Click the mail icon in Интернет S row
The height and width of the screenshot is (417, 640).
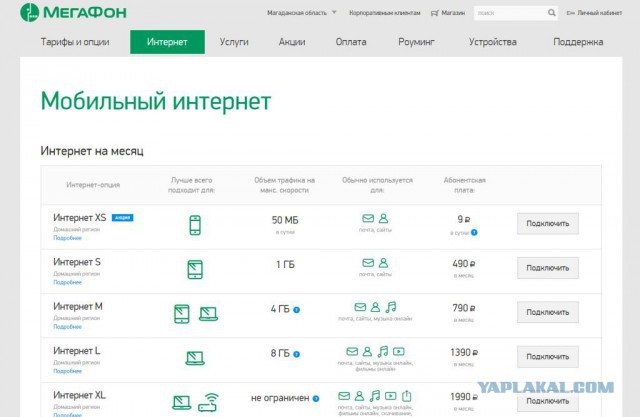[x=368, y=263]
